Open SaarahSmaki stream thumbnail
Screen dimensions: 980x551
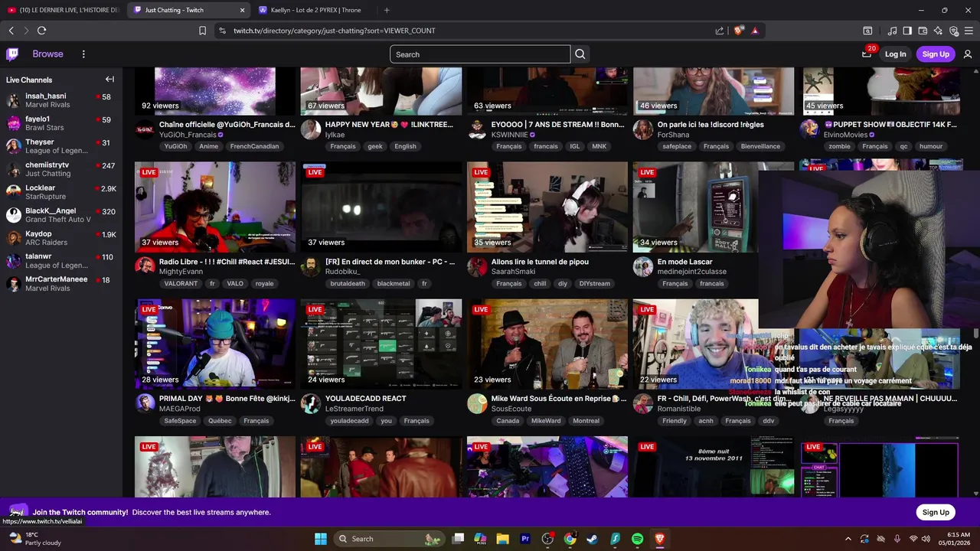[547, 207]
